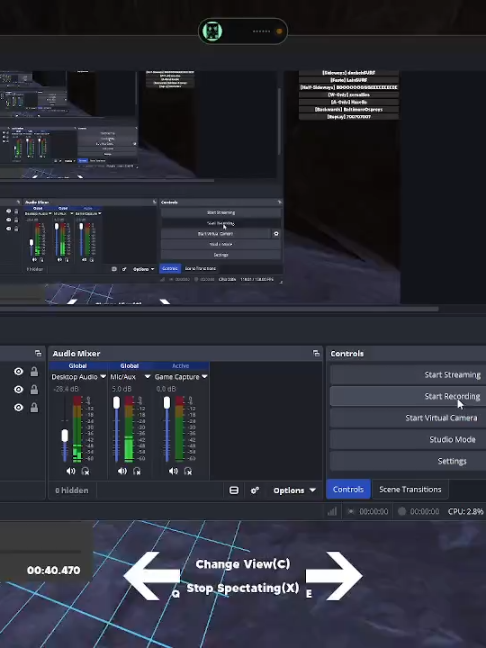
Task: Toggle monitoring headphone icon for Desktop Audio
Action: tap(85, 471)
